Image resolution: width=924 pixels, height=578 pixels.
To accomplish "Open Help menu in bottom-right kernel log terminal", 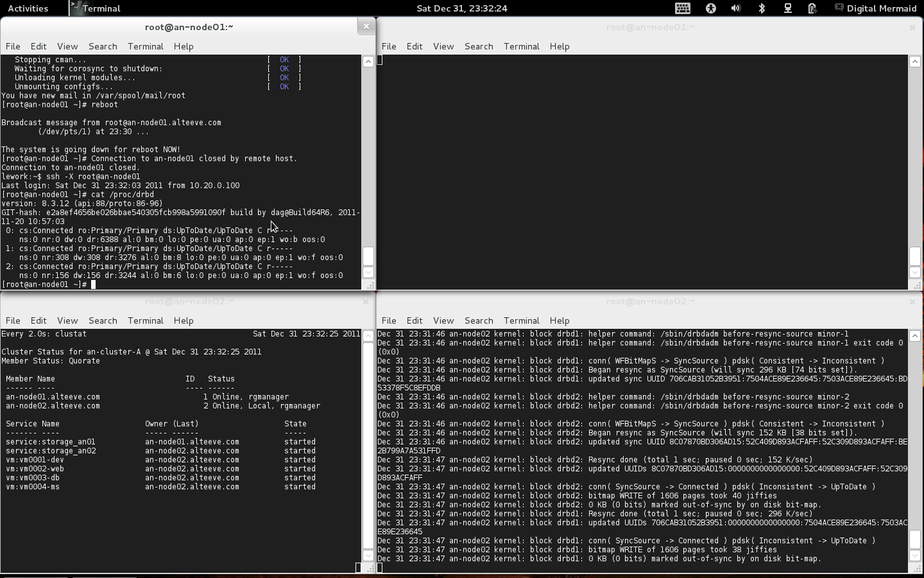I will 560,320.
